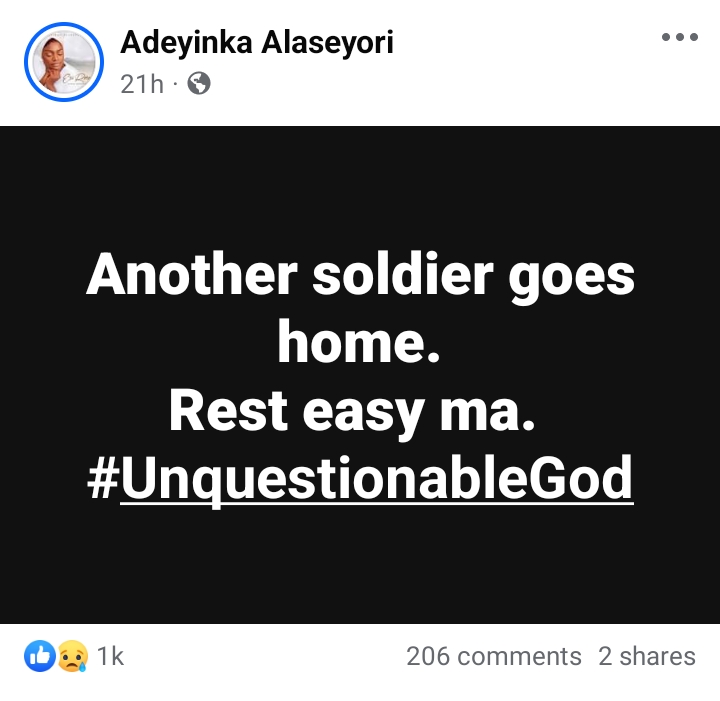Open the #UnquestionableGod hashtag link
The image size is (720, 701).
point(376,479)
